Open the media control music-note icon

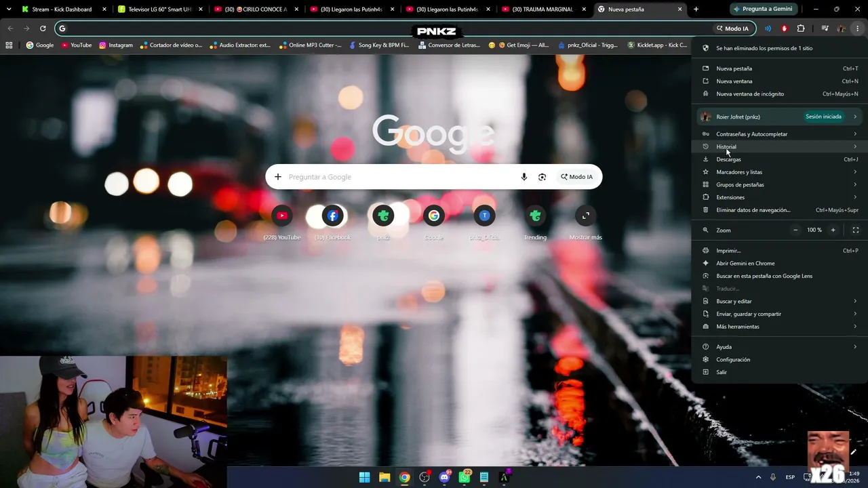click(825, 28)
